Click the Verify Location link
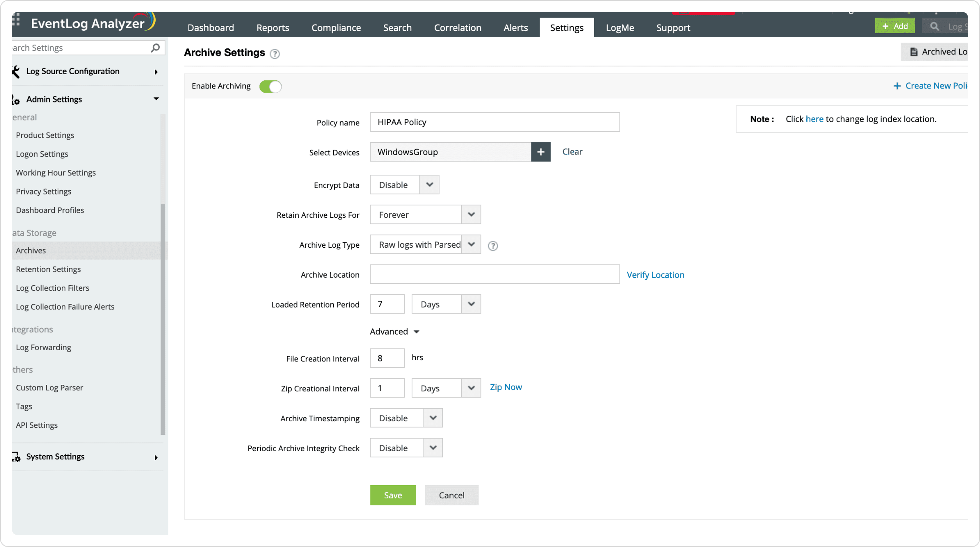Viewport: 980px width, 547px height. pyautogui.click(x=655, y=275)
